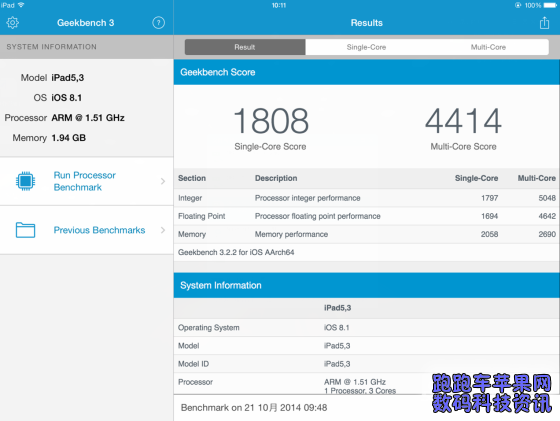560x421 pixels.
Task: Tap the Description column header
Action: tap(276, 178)
